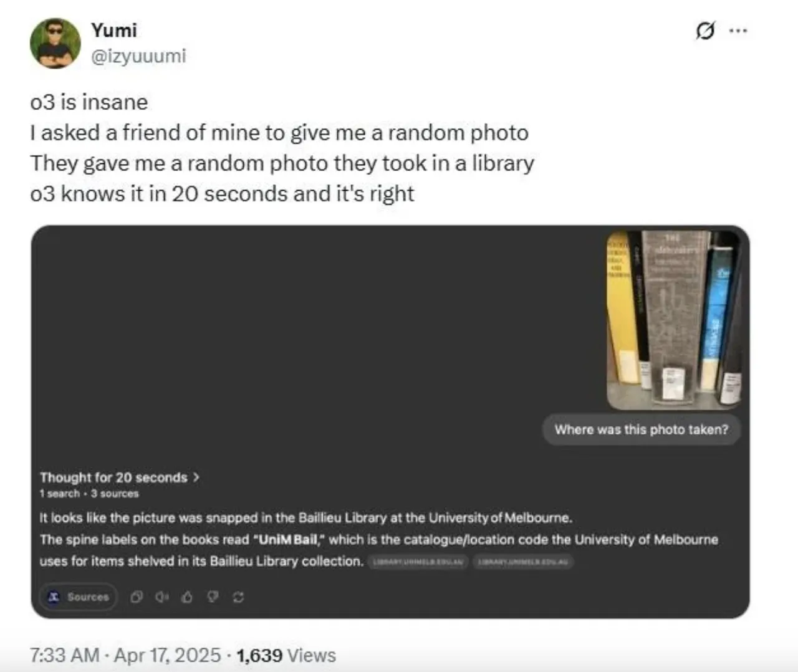Copy the response with the copy icon

point(137,597)
